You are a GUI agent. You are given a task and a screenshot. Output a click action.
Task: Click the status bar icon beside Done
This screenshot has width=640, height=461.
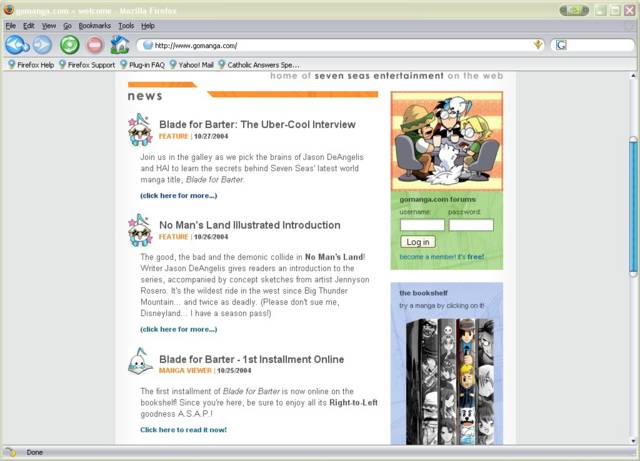pyautogui.click(x=10, y=452)
